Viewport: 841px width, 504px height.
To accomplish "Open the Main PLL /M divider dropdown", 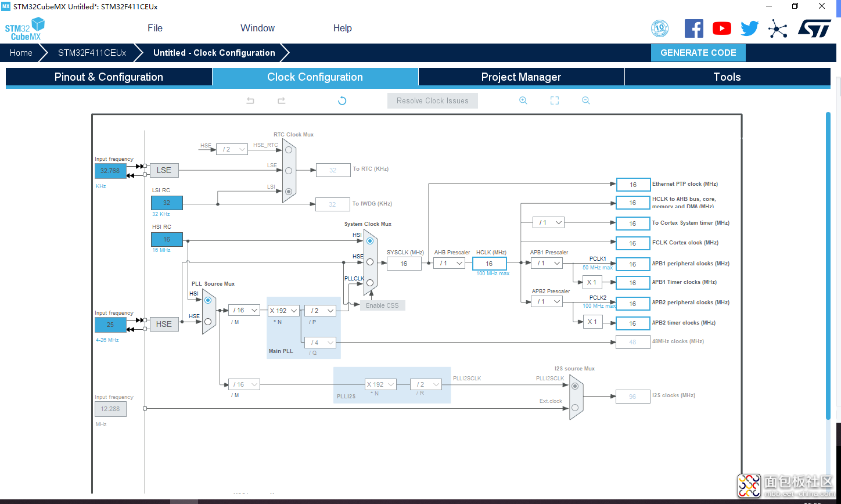I will coord(244,311).
